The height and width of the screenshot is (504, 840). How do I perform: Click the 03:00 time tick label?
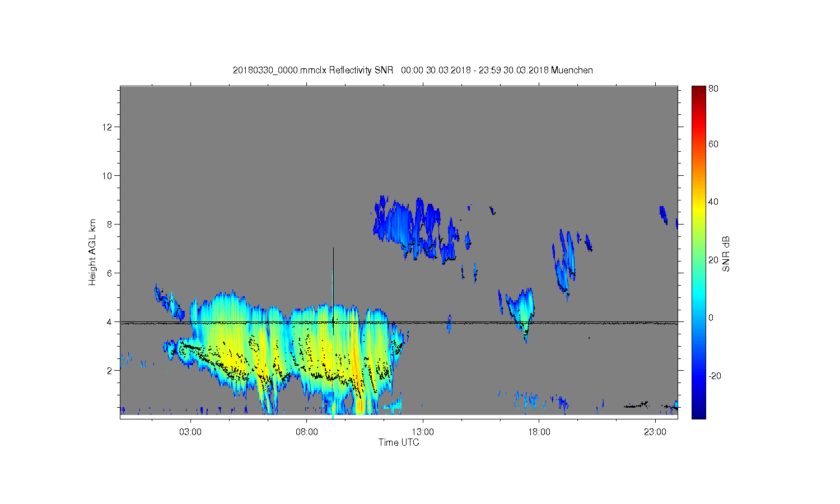point(190,432)
